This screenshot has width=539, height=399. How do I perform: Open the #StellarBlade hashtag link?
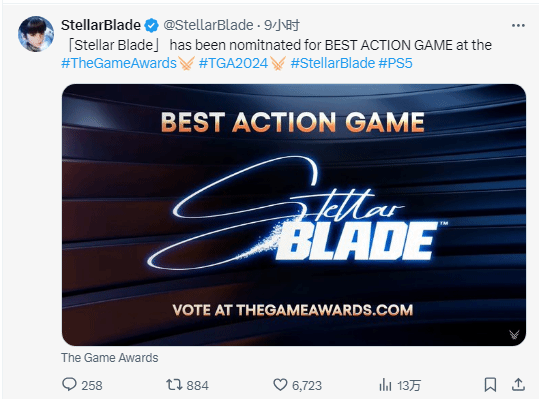(333, 64)
